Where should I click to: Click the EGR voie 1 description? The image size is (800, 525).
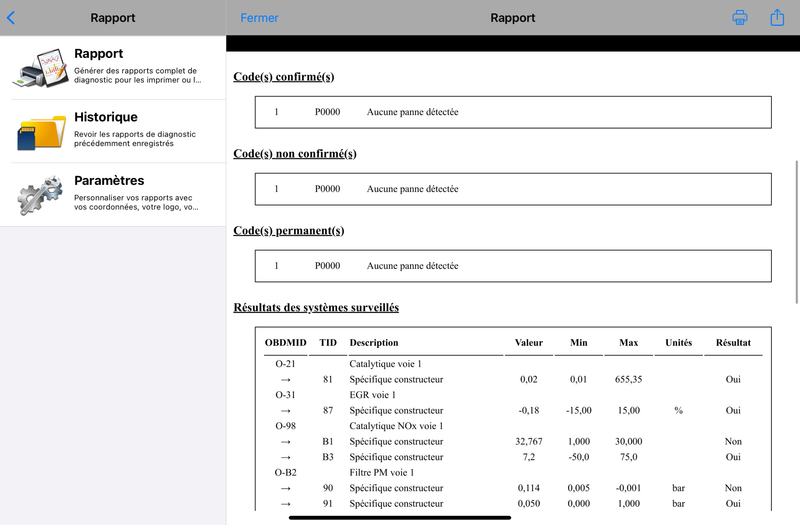[372, 395]
